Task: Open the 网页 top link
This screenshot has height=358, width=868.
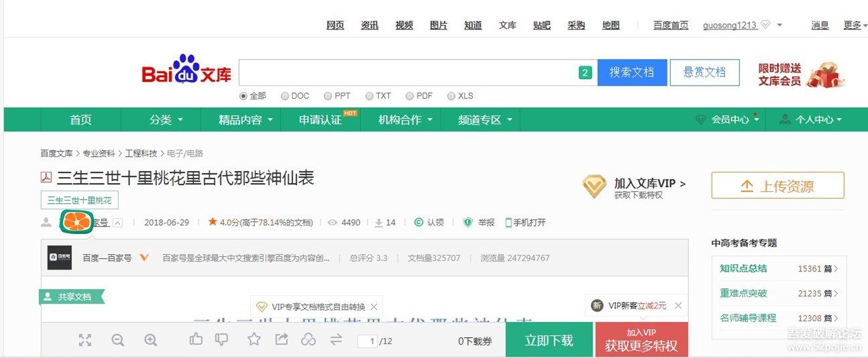Action: point(335,25)
